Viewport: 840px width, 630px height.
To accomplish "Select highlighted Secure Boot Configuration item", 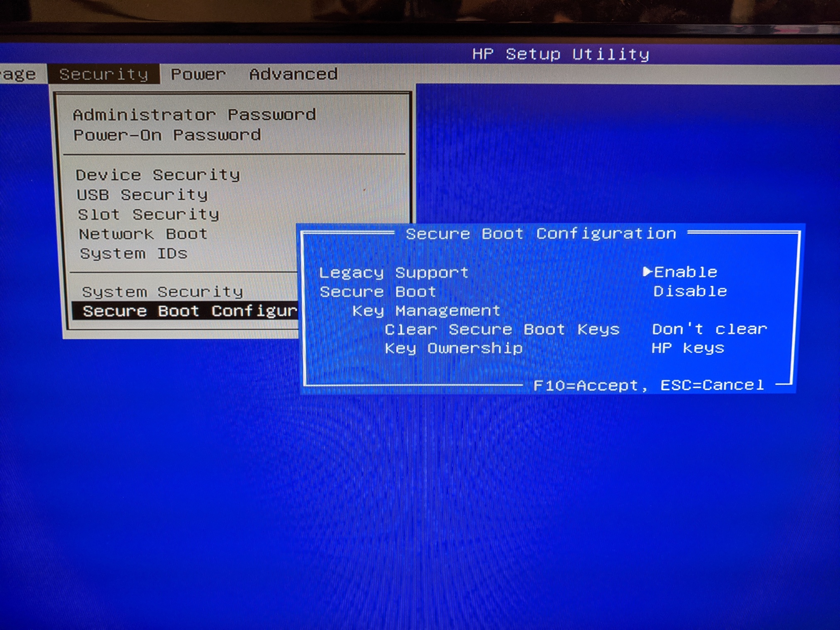I will pos(186,311).
